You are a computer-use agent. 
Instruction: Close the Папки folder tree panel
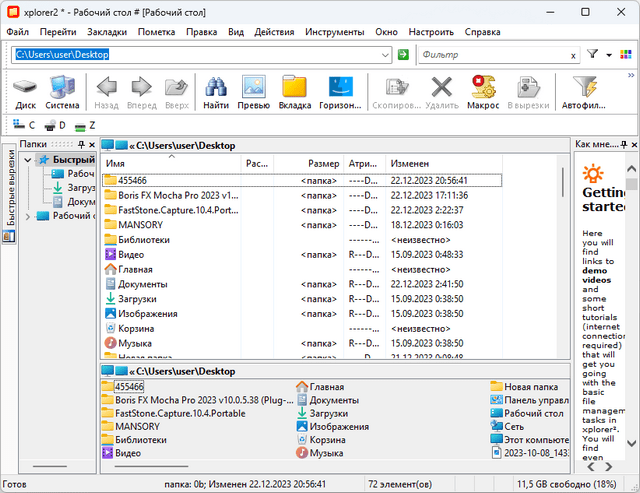[x=92, y=145]
